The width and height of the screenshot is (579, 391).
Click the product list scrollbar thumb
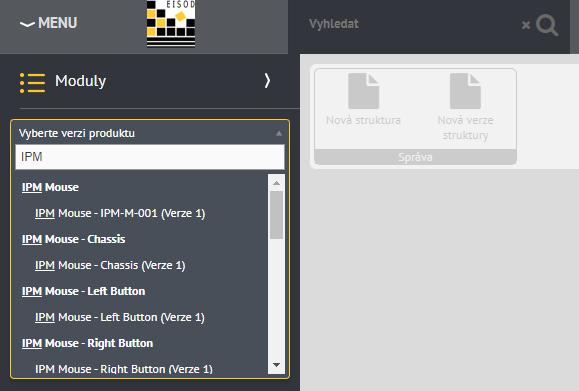coord(276,215)
